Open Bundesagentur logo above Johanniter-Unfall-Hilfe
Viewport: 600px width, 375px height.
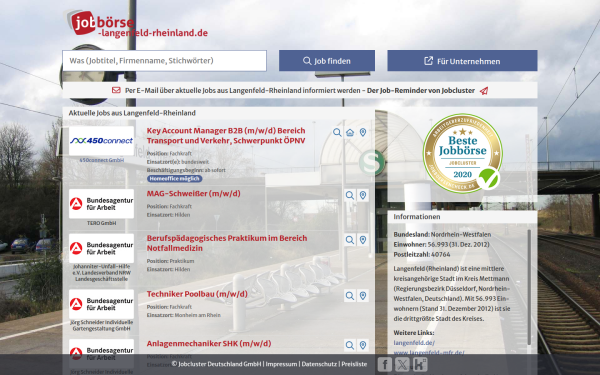[101, 248]
